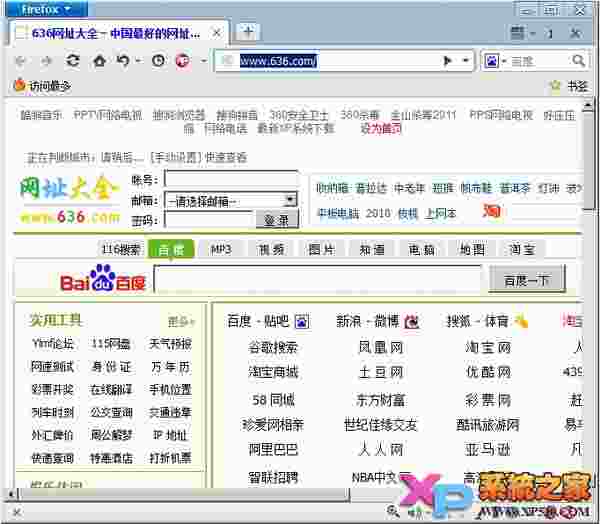Click the 网址大全 636.com logo
The height and width of the screenshot is (524, 600).
coord(69,199)
